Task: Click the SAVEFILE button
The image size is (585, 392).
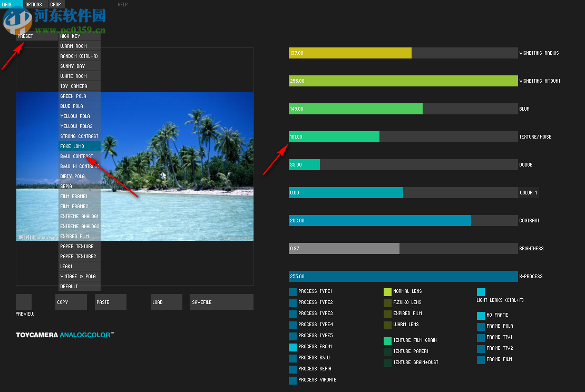Action: (221, 302)
